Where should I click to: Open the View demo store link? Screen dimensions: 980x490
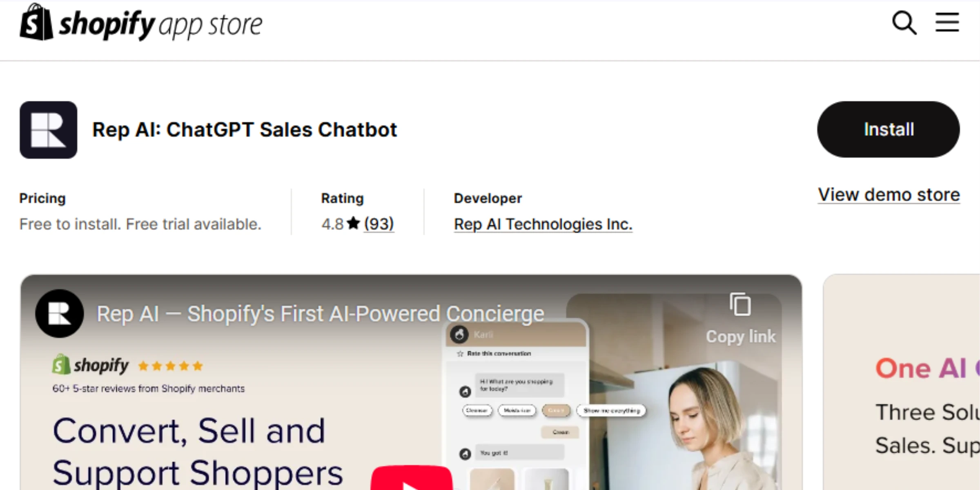(889, 195)
